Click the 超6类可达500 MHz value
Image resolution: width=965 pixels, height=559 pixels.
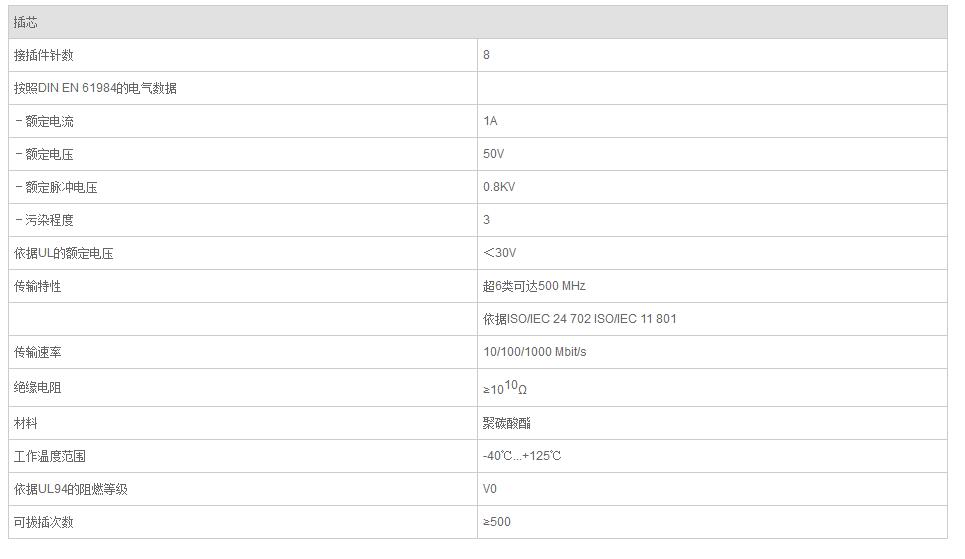[x=534, y=286]
